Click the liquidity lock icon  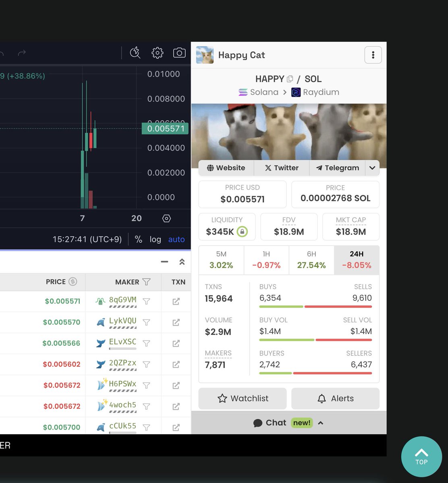point(242,231)
